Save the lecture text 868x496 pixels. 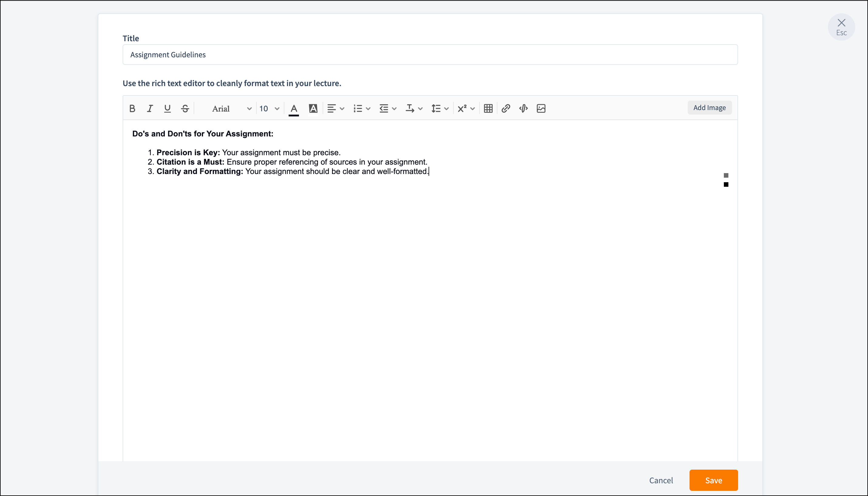coord(713,480)
